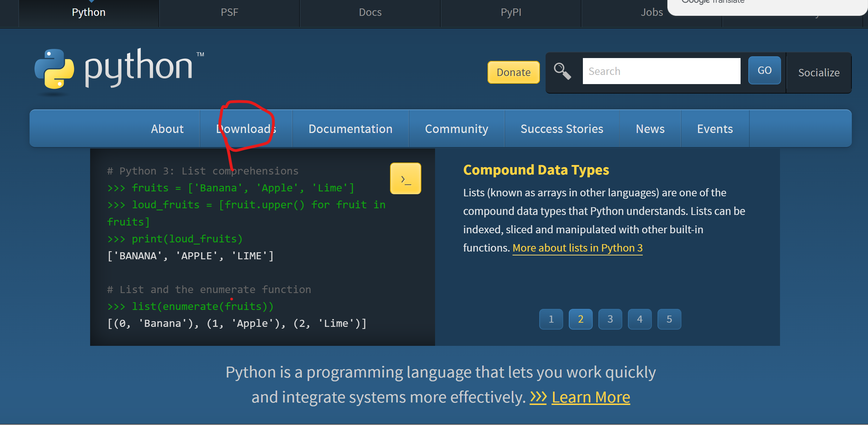Expand the Socialize menu
The height and width of the screenshot is (425, 868).
tap(819, 73)
